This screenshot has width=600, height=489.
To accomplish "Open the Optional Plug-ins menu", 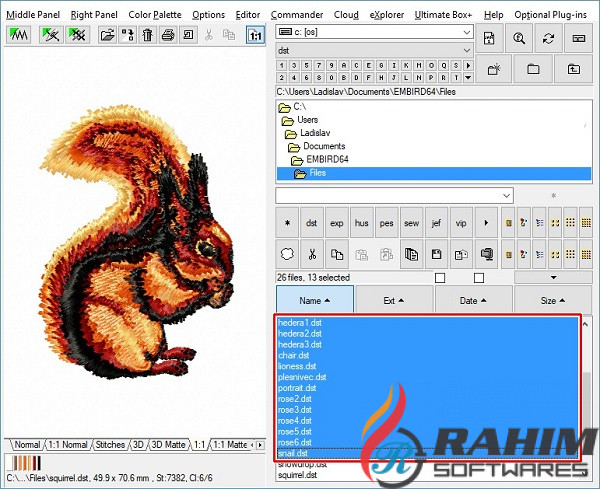I will click(x=550, y=15).
